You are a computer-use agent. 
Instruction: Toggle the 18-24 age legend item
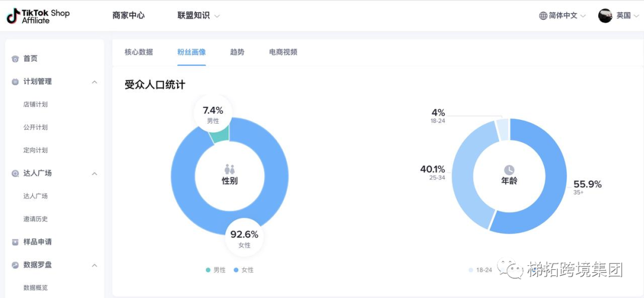click(480, 270)
